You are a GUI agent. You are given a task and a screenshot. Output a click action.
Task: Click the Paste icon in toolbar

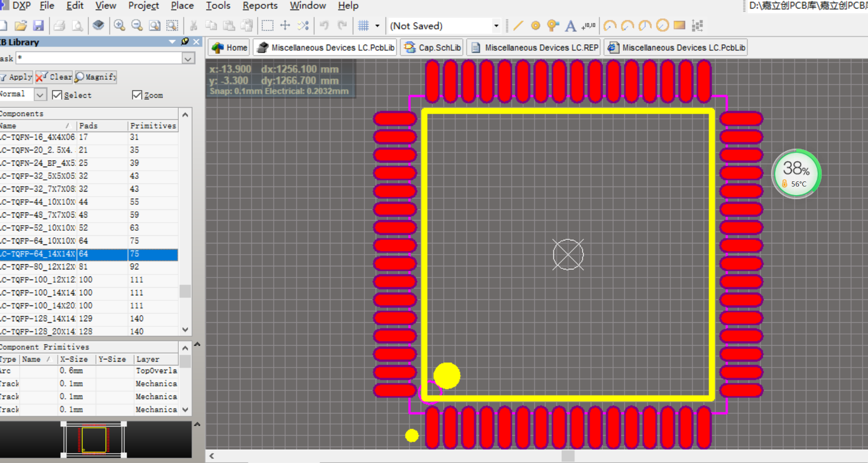229,25
